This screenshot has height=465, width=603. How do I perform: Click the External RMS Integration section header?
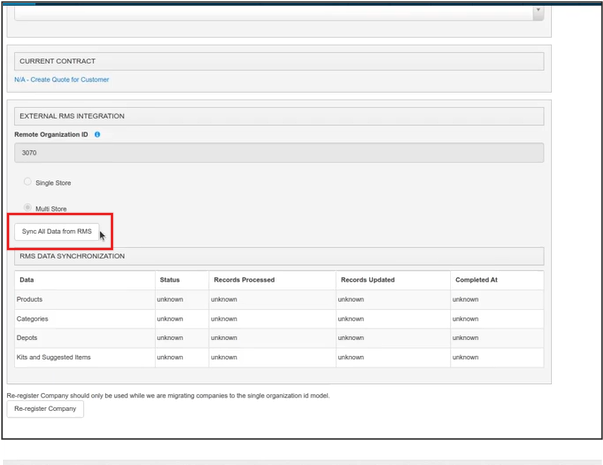[x=72, y=116]
